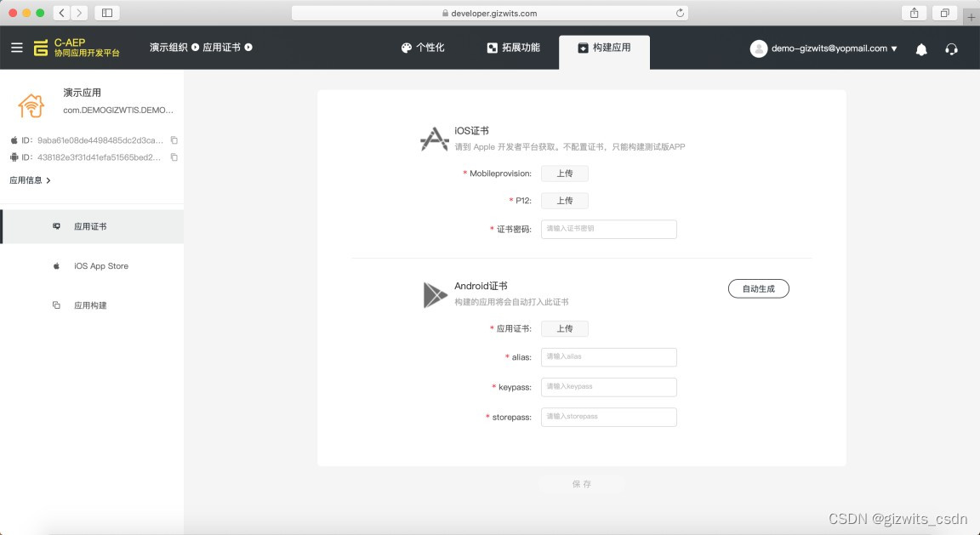Open iOS App Store in the sidebar
Image resolution: width=980 pixels, height=535 pixels.
92,265
